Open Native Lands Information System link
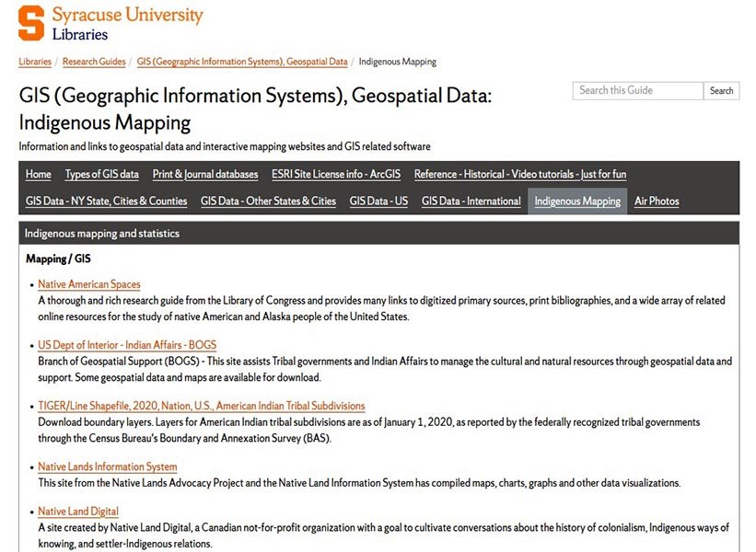This screenshot has height=552, width=756. pyautogui.click(x=108, y=466)
